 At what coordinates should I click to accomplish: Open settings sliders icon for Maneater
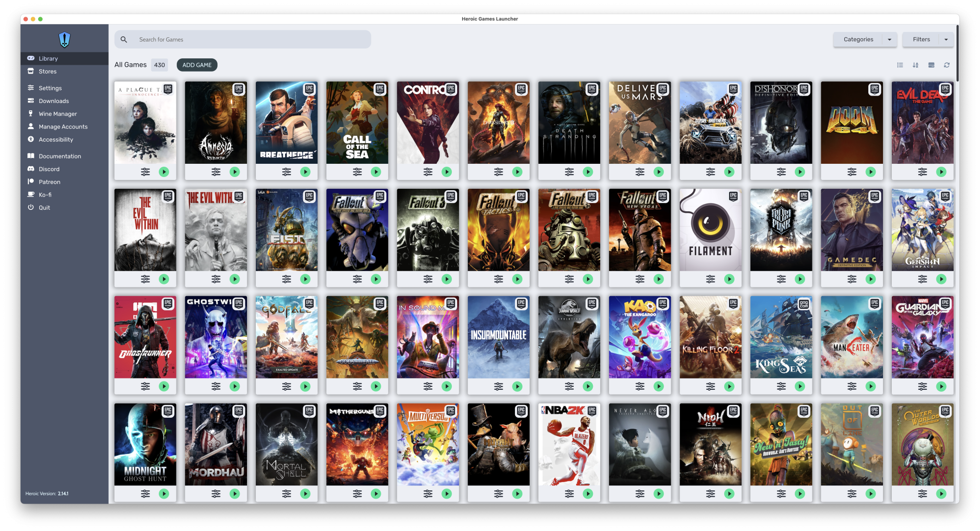click(852, 386)
